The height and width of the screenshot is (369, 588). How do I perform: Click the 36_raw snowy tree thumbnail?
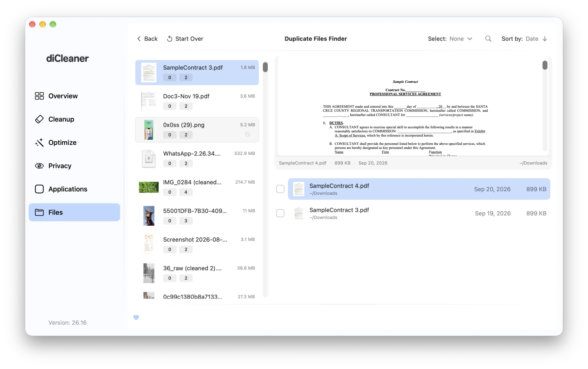tap(149, 273)
